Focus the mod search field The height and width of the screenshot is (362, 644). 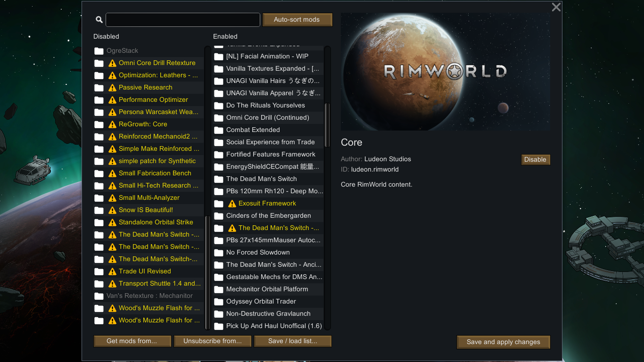click(x=183, y=20)
